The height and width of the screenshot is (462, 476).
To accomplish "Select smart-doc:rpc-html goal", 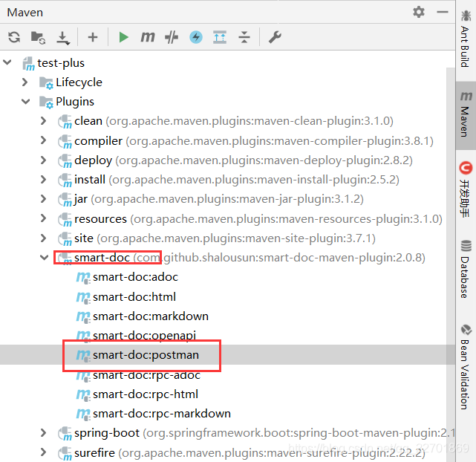I will tap(146, 394).
